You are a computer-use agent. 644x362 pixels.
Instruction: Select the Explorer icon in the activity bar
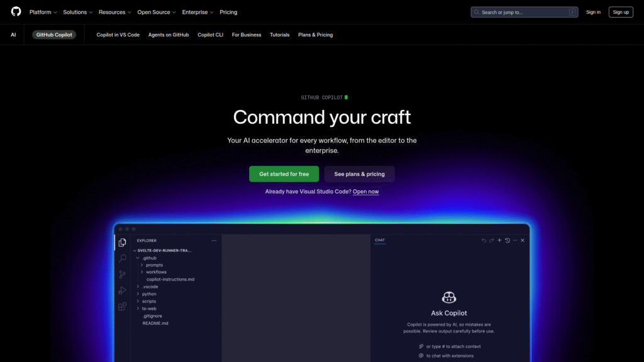tap(122, 243)
